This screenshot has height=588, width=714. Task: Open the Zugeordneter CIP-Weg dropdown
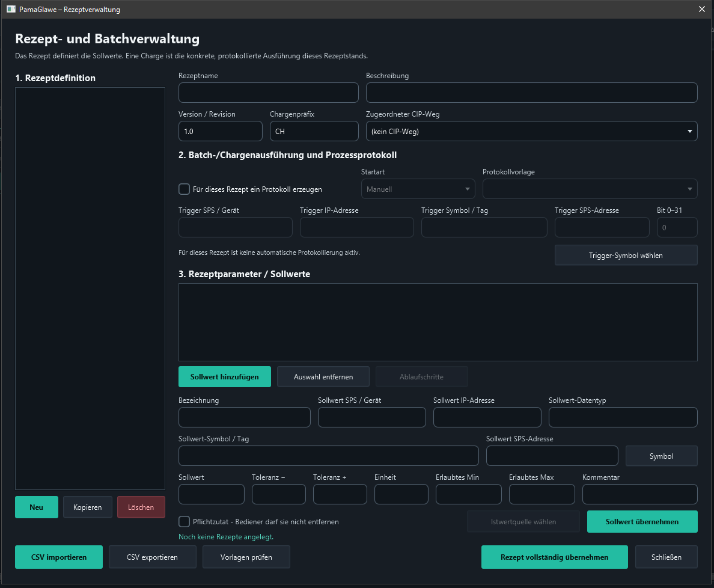pos(531,131)
